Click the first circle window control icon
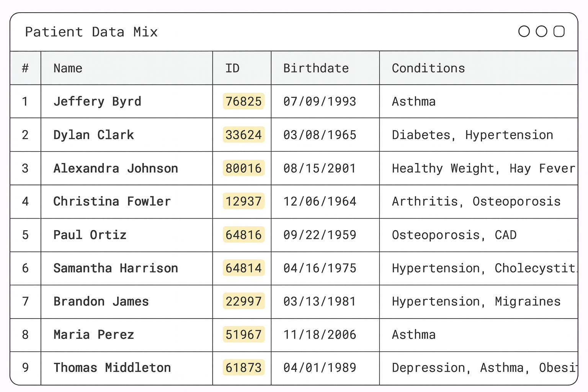This screenshot has height=392, width=588. click(524, 31)
